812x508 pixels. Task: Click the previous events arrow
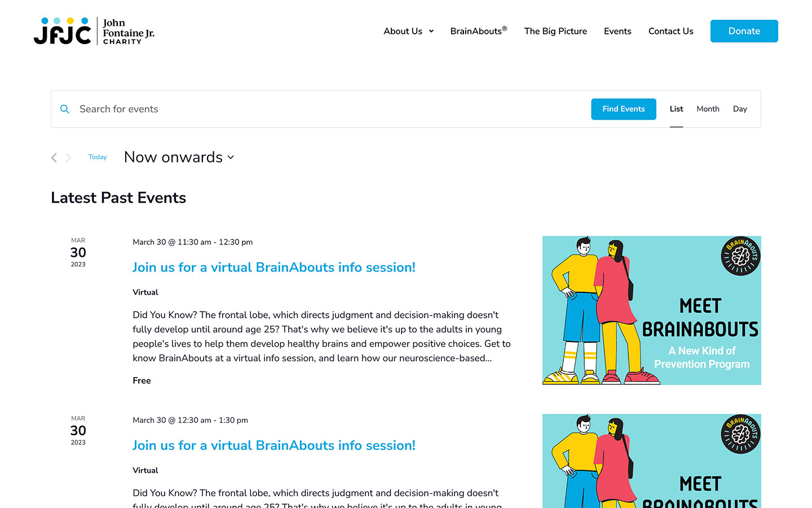click(x=54, y=157)
